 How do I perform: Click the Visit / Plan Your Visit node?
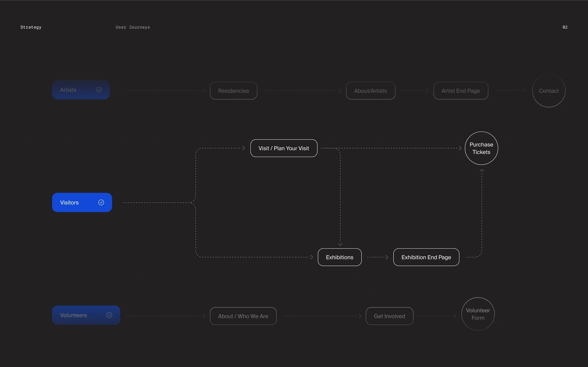(284, 148)
